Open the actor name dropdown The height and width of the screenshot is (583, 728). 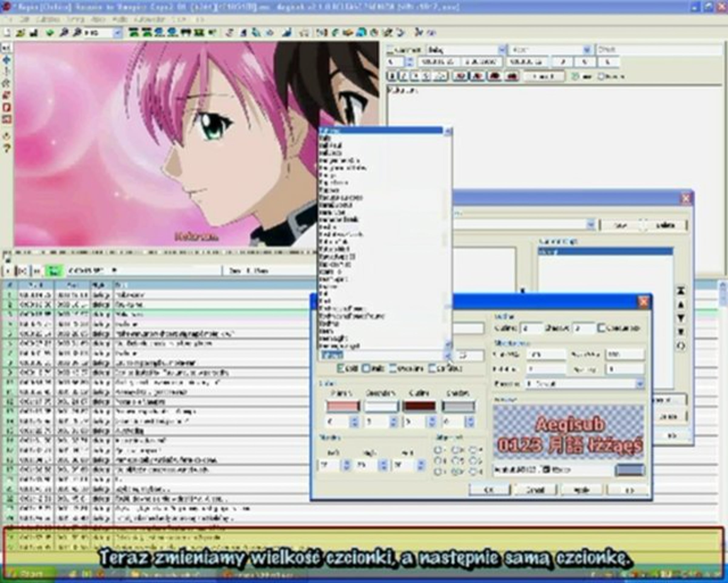pos(587,50)
